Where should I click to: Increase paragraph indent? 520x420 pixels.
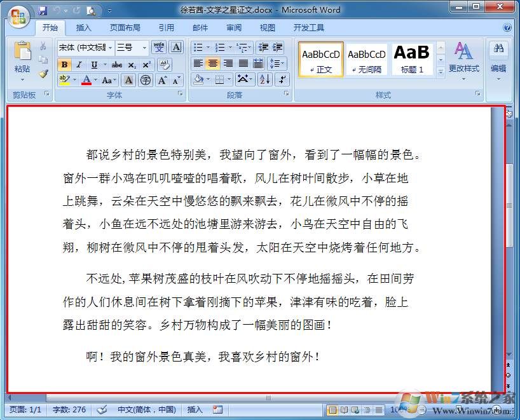point(277,48)
